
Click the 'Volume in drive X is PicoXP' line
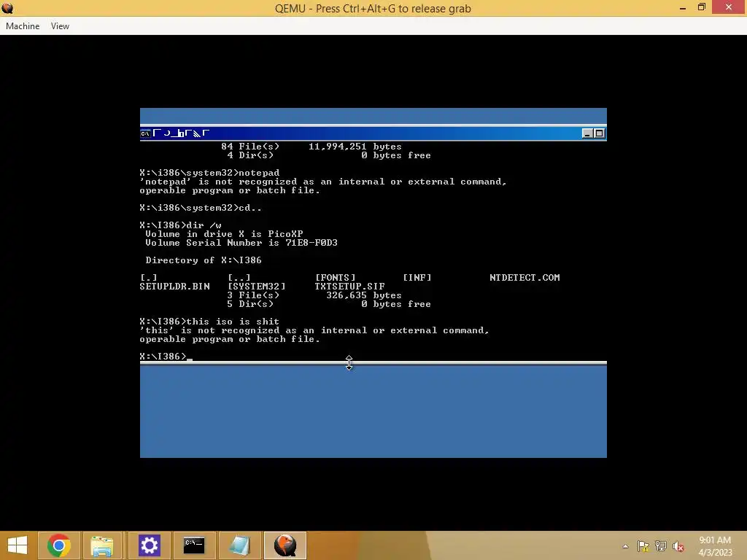click(x=224, y=234)
